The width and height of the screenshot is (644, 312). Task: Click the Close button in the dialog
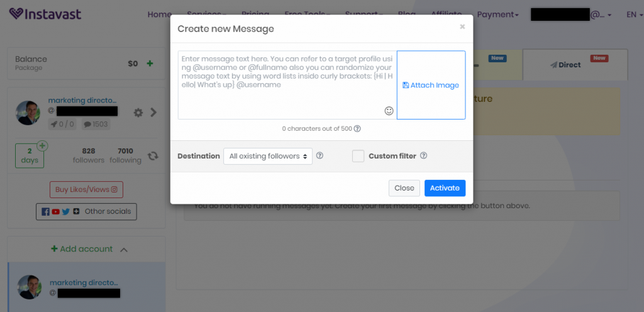pos(404,188)
